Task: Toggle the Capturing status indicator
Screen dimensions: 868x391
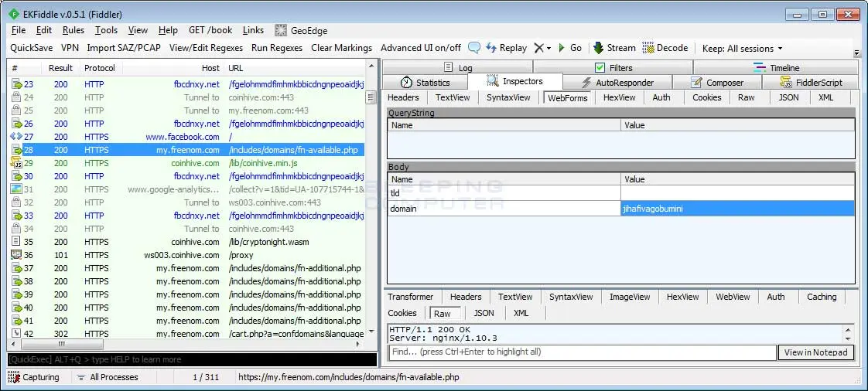Action: [x=33, y=377]
